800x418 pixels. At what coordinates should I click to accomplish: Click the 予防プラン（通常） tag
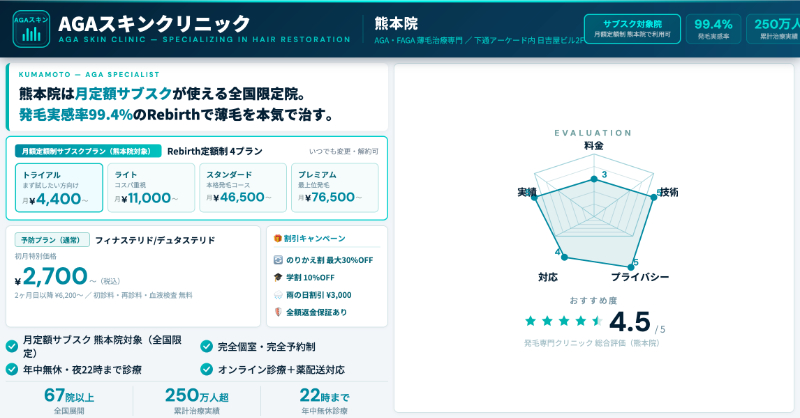tap(51, 240)
